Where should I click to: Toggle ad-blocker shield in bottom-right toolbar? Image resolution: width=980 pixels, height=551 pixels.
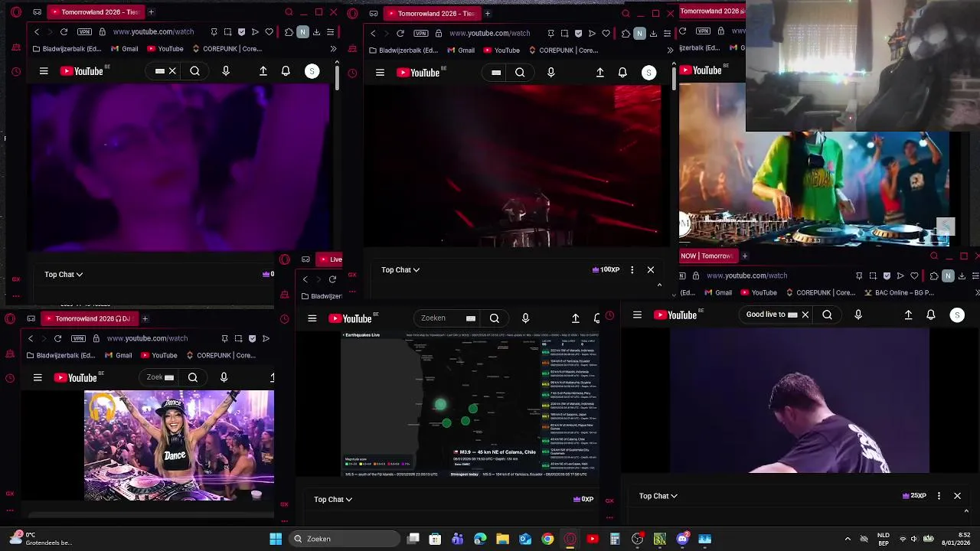(x=887, y=275)
